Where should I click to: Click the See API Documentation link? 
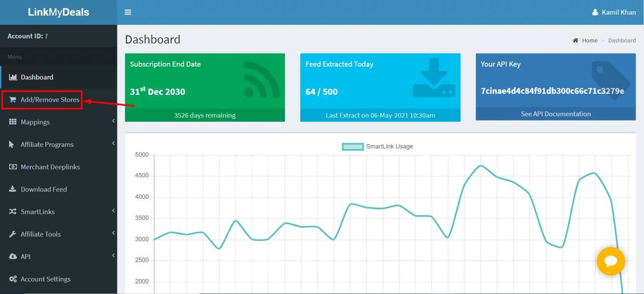click(x=556, y=114)
